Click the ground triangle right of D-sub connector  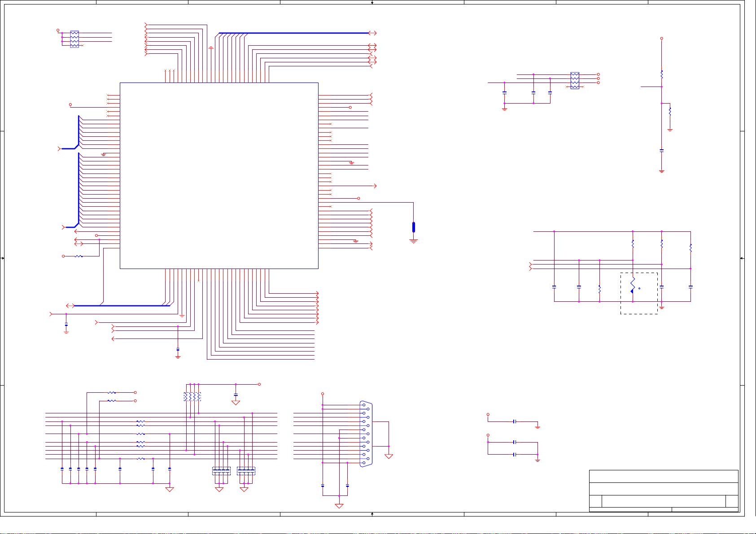click(389, 456)
